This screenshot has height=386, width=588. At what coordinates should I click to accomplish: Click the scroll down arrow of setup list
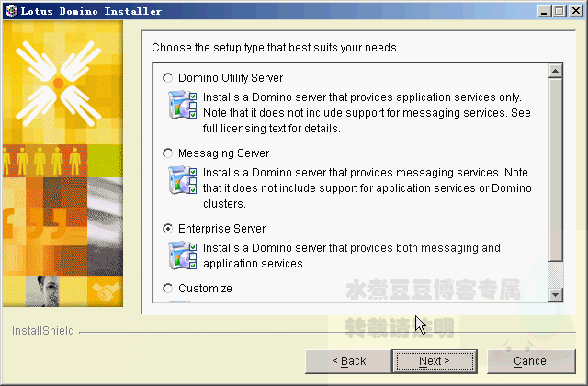[555, 295]
